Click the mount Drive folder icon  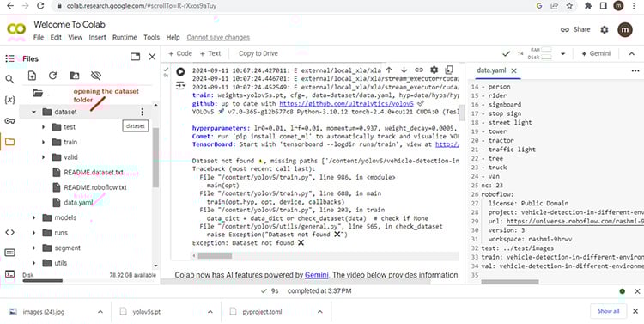point(75,76)
